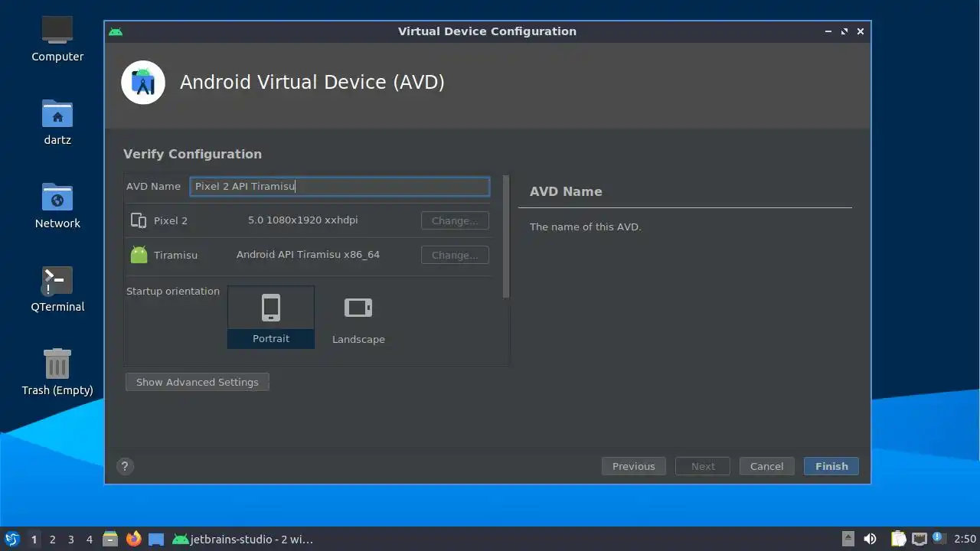980x551 pixels.
Task: Click the removable media tray icon
Action: 848,540
